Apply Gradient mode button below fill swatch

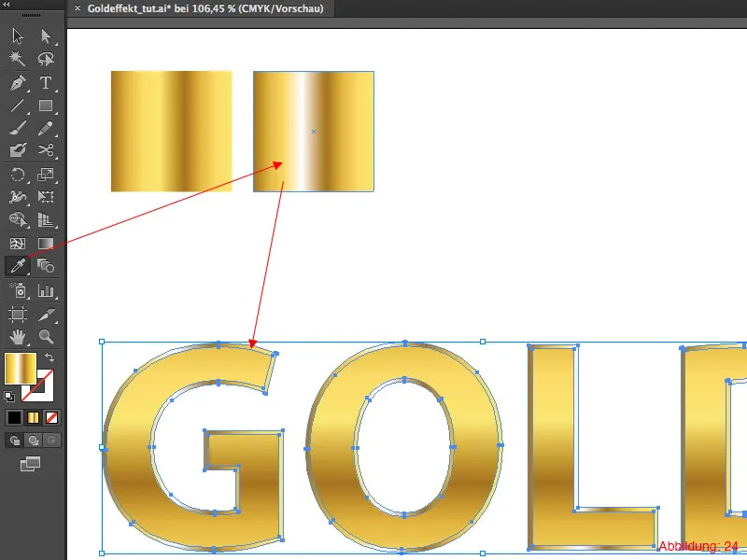pyautogui.click(x=33, y=418)
